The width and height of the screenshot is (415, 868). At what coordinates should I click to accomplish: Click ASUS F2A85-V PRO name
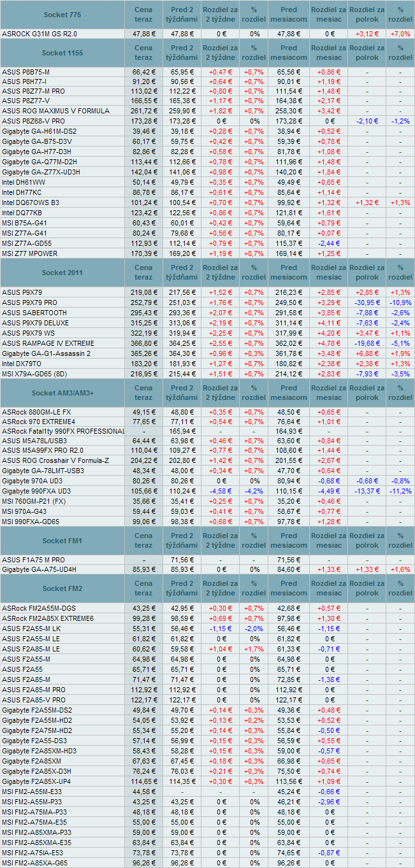(x=34, y=700)
